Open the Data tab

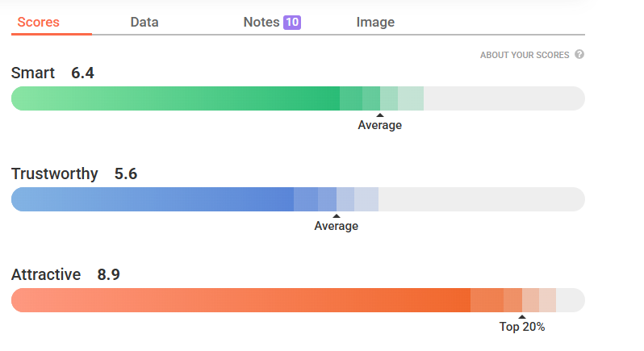tap(144, 22)
